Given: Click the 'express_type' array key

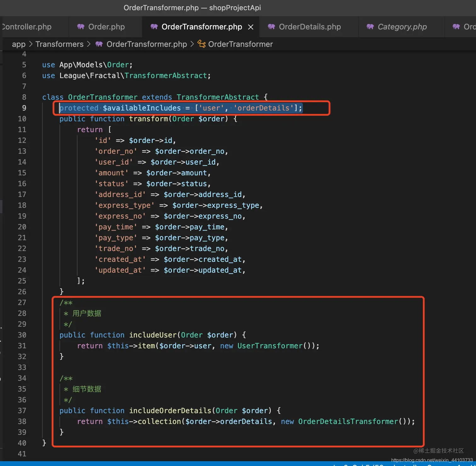Looking at the screenshot, I should pyautogui.click(x=125, y=205).
